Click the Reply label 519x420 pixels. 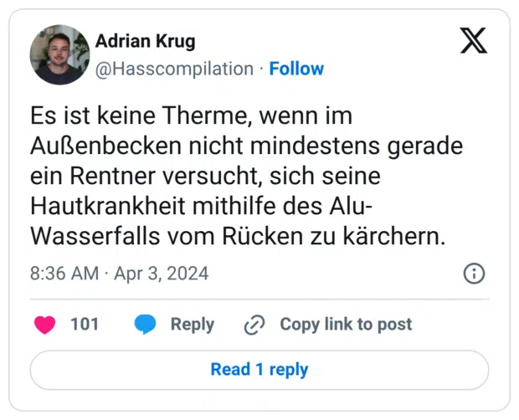(192, 325)
